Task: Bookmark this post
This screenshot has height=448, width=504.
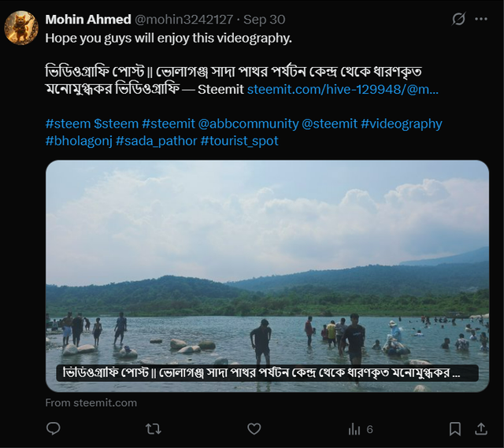Action: pos(455,428)
